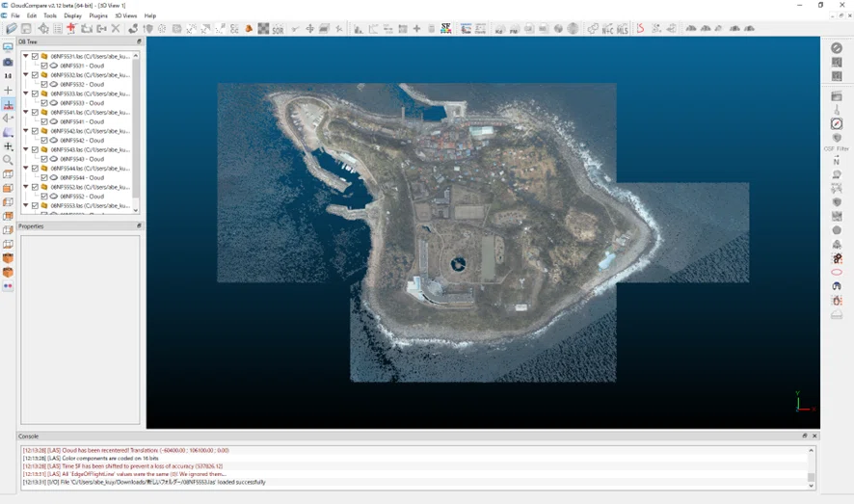Click the camera icon in left toolbar
The width and height of the screenshot is (854, 504).
pos(8,62)
